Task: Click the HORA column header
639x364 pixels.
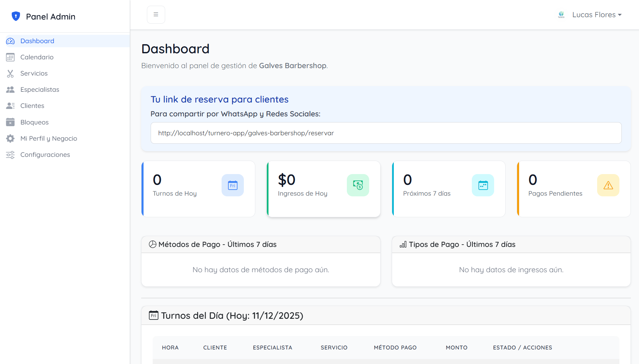Action: click(x=170, y=348)
